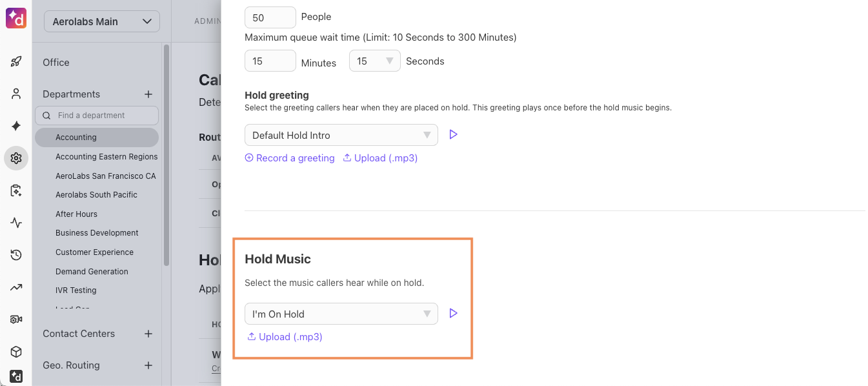The width and height of the screenshot is (868, 386).
Task: Open the history clock icon
Action: coord(16,255)
